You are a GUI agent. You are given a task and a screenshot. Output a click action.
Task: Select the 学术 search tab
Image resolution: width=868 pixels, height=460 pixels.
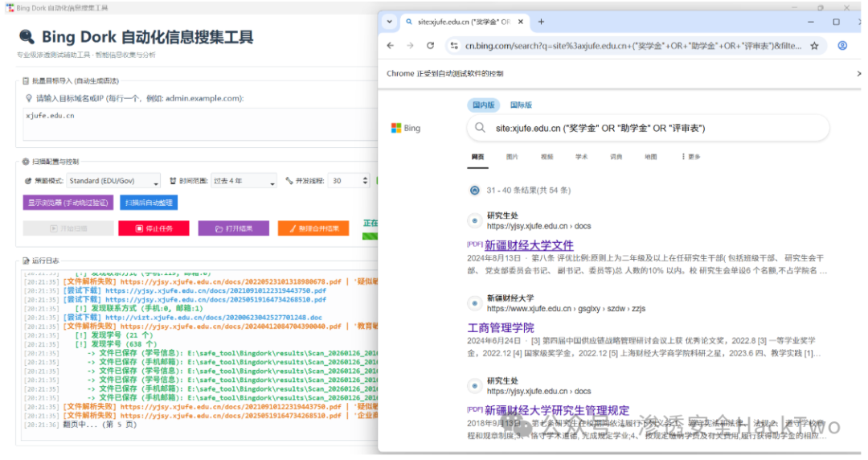pos(581,157)
